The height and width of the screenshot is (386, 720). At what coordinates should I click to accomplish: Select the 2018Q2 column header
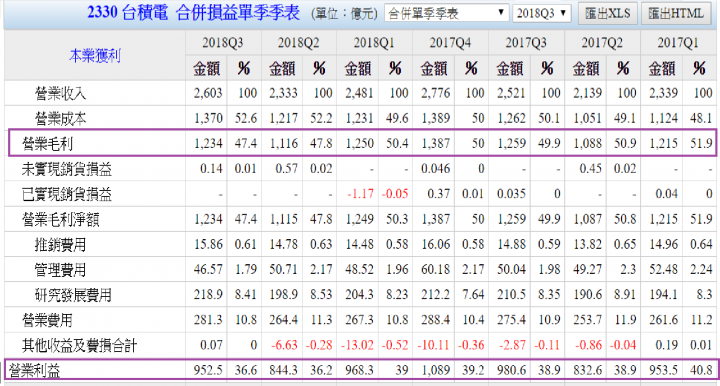click(298, 43)
